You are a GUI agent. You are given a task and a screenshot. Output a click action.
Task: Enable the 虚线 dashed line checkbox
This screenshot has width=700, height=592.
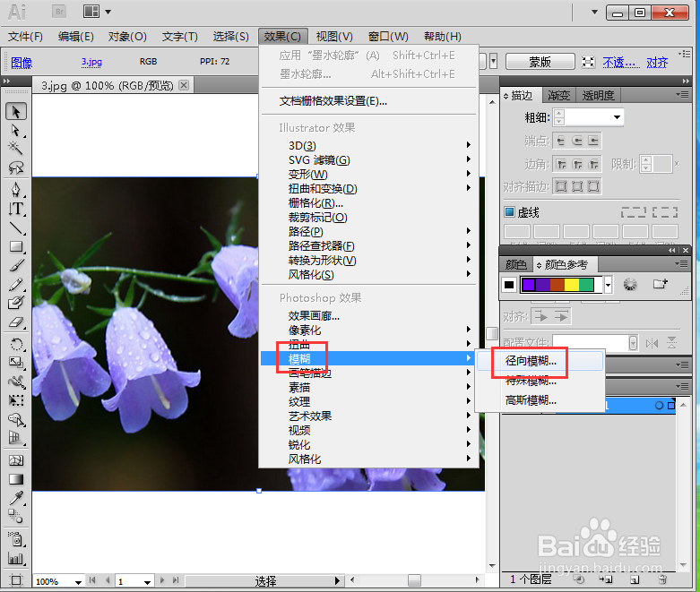pyautogui.click(x=509, y=212)
